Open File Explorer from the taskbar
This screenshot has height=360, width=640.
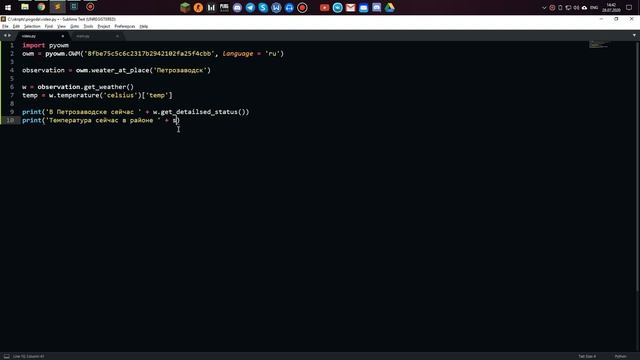tap(24, 7)
